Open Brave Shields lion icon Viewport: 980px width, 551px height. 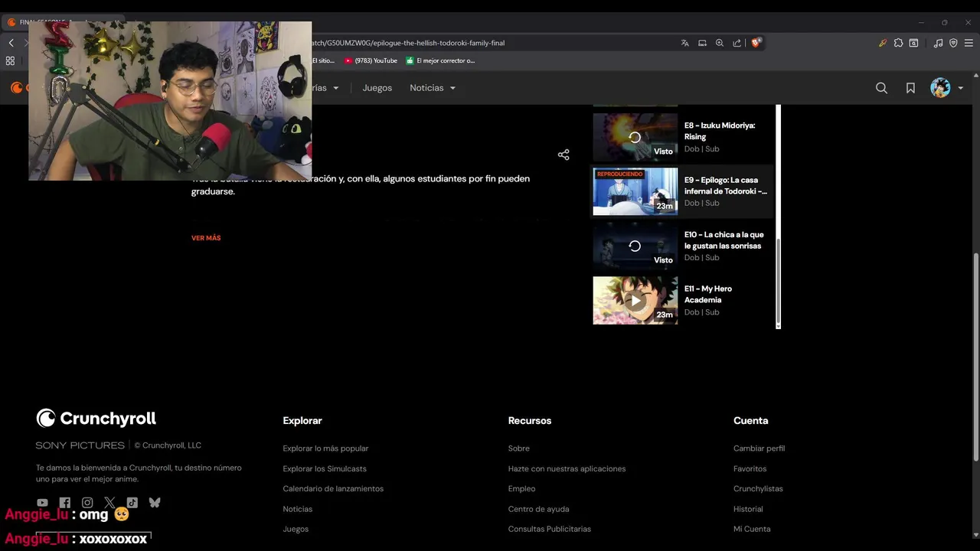756,43
